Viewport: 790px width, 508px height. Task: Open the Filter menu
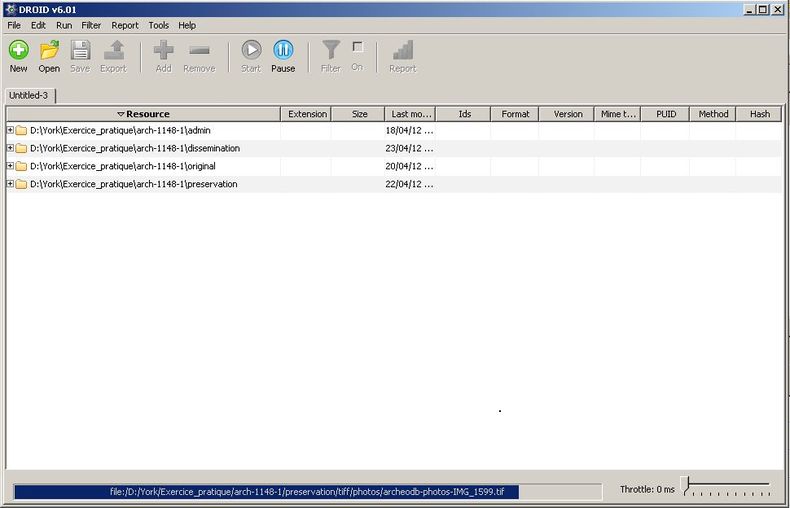[91, 25]
